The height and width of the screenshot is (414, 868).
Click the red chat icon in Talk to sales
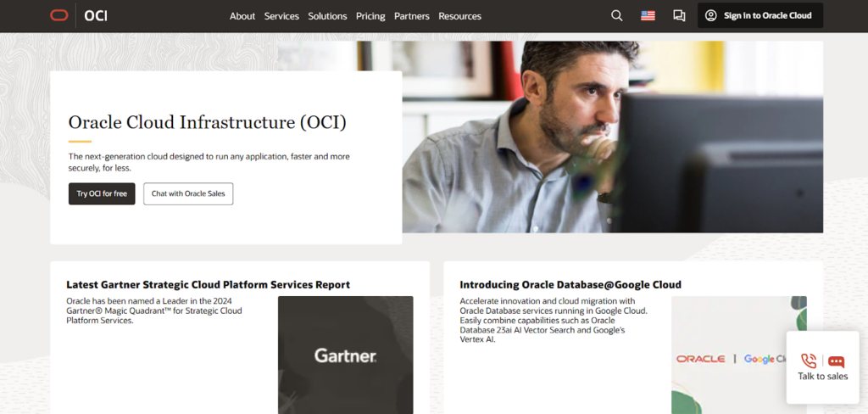836,362
